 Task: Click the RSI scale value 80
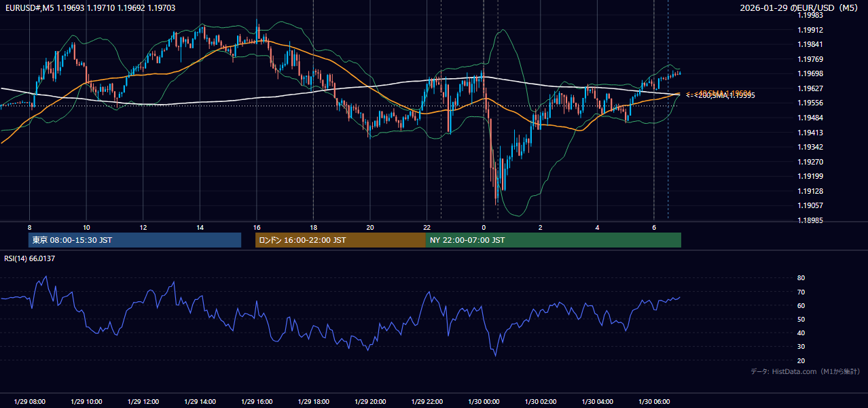pos(801,278)
